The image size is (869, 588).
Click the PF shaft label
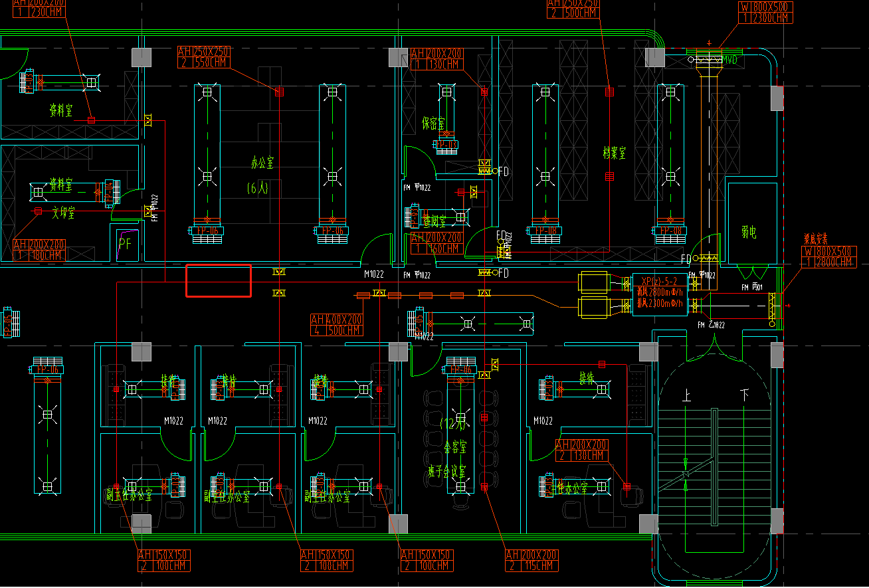(x=125, y=244)
